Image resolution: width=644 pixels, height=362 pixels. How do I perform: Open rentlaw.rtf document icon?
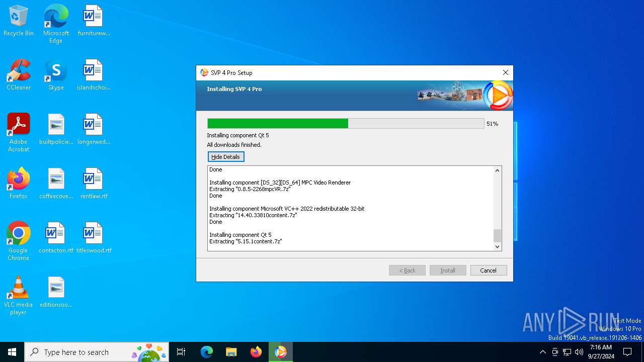[x=94, y=184]
